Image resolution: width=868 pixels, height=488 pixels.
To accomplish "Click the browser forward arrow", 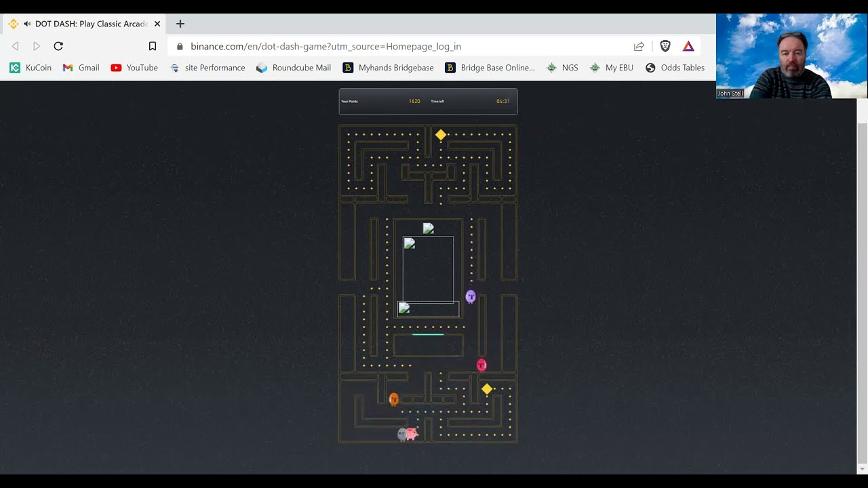I will [37, 46].
